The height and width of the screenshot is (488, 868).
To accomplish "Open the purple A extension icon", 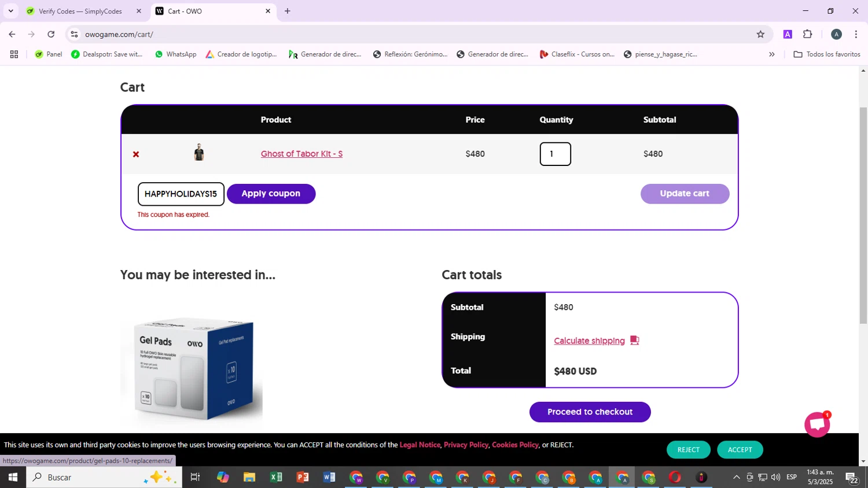I will click(x=788, y=34).
